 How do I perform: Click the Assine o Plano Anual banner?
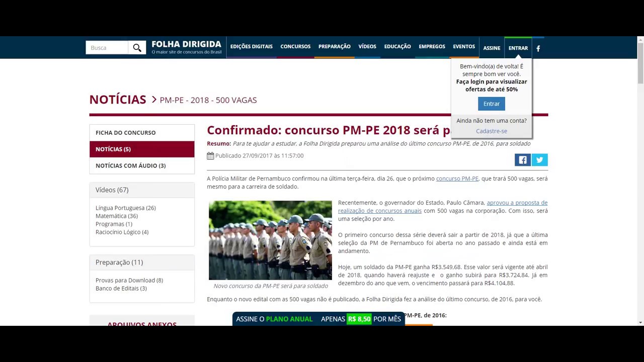318,319
